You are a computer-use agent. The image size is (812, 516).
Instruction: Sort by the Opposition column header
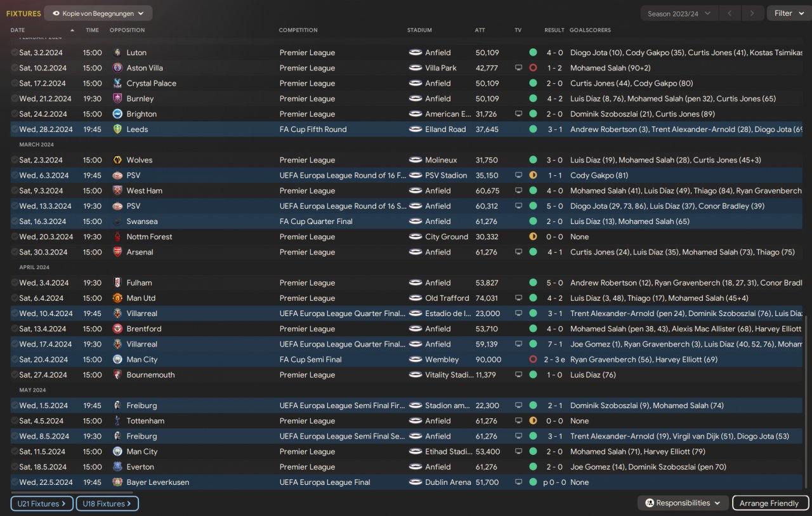[x=127, y=30]
